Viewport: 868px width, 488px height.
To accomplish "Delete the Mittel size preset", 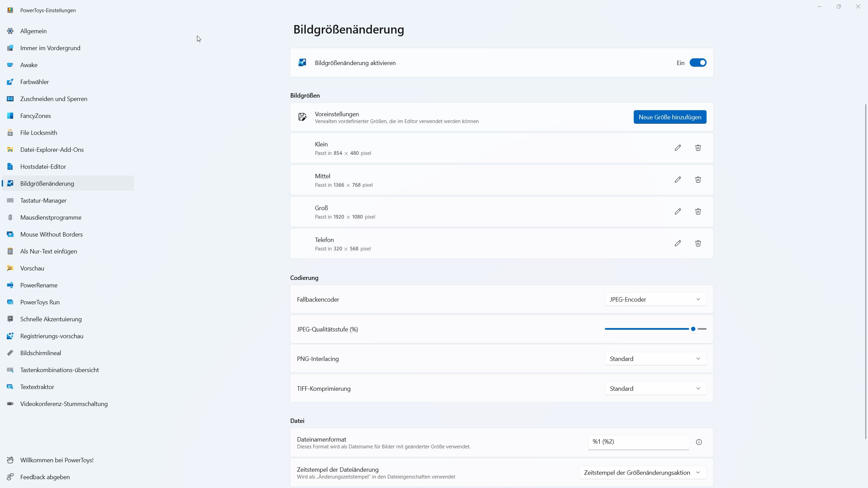I will click(x=698, y=180).
